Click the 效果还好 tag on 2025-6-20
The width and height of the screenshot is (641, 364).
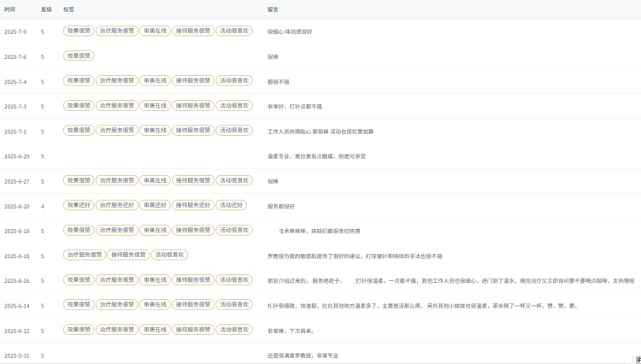coord(79,205)
